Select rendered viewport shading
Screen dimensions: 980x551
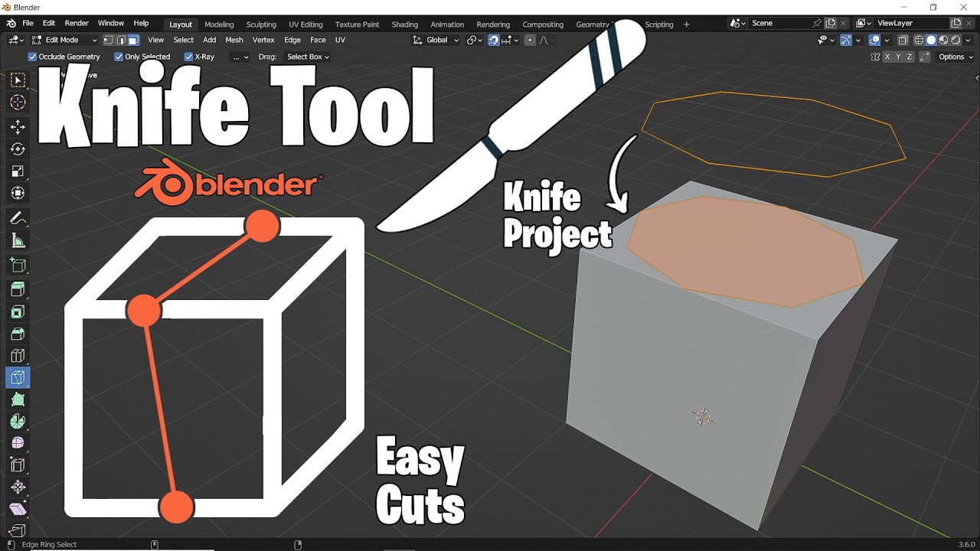(x=955, y=40)
